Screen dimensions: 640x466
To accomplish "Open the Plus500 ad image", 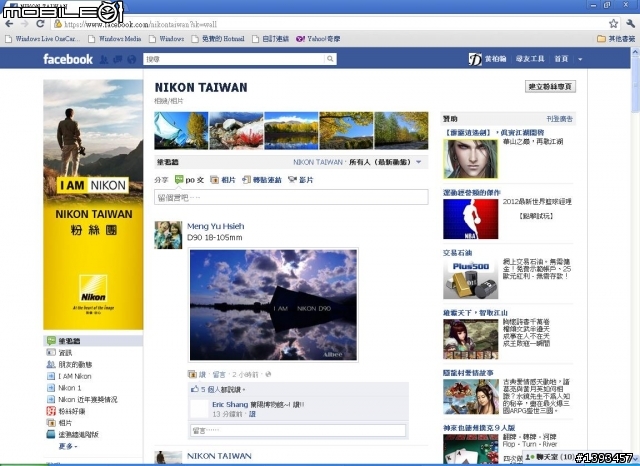I will tap(471, 280).
